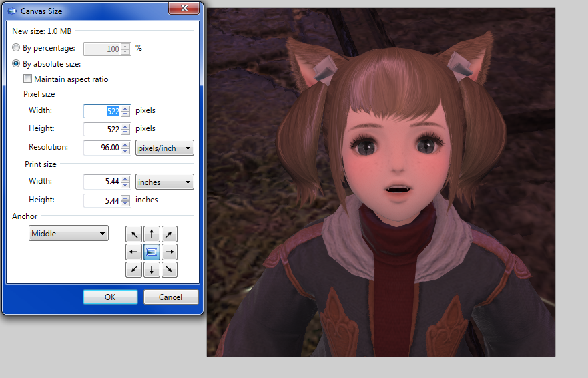Click the percentage value field
Viewport: 588px width, 378px height.
pyautogui.click(x=102, y=49)
